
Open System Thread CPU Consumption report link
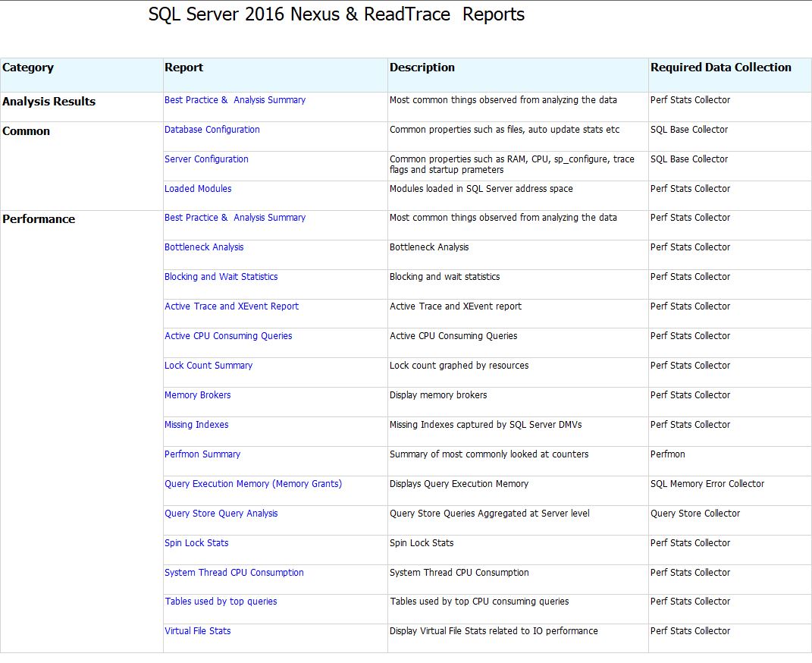pyautogui.click(x=234, y=573)
